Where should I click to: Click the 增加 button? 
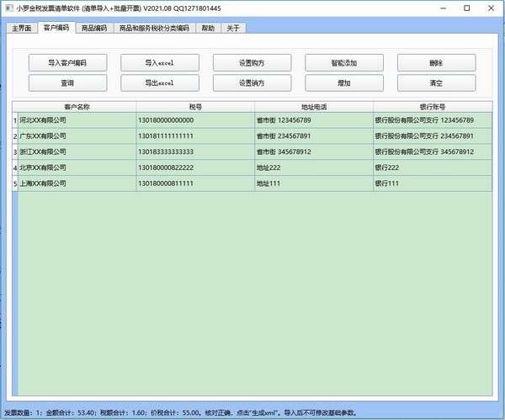point(343,83)
